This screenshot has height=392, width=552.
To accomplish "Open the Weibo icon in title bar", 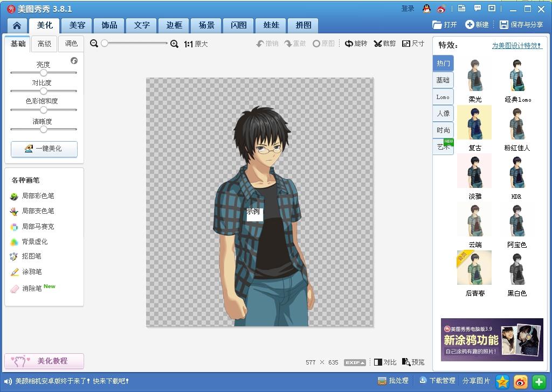I will [441, 9].
